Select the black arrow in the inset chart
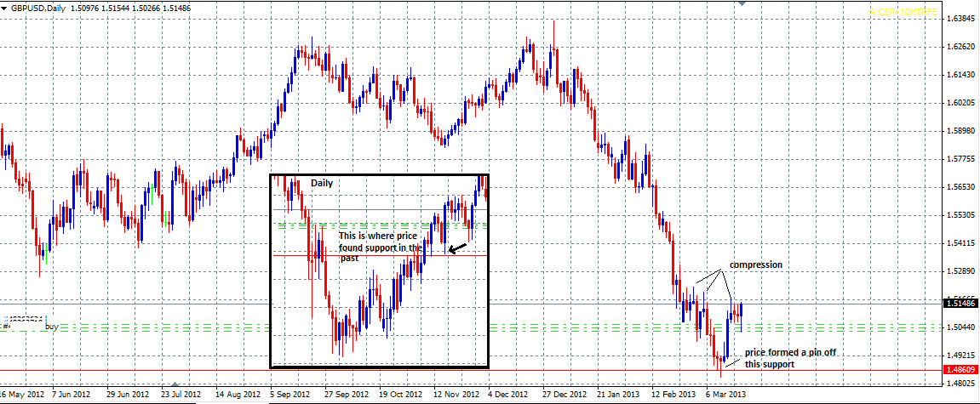The image size is (980, 404). point(457,248)
